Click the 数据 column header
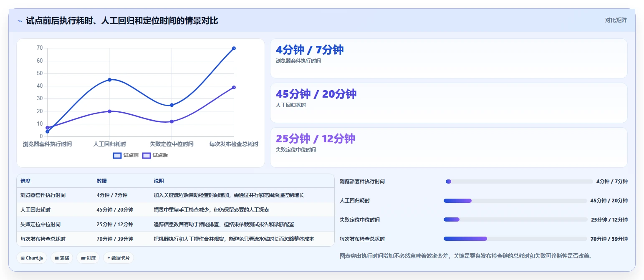Image resolution: width=644 pixels, height=280 pixels. coord(101,181)
